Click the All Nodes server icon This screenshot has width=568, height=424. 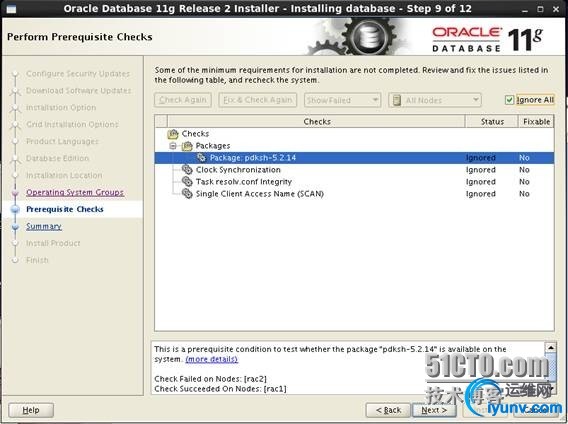[397, 100]
